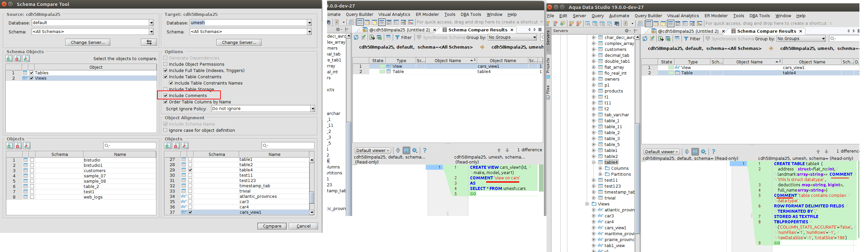Click tree vertical scrollbar in middle window
Viewport: 868px width, 252px height.
coord(349,125)
